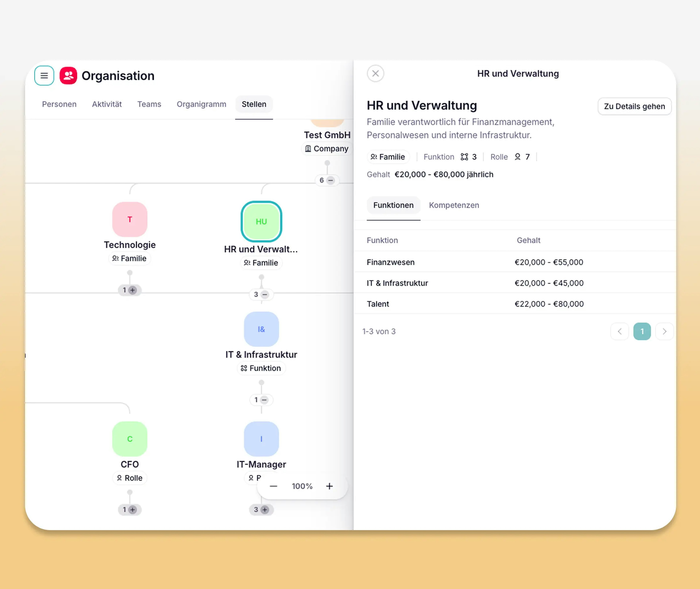The height and width of the screenshot is (589, 700).
Task: Collapse HR und Verwaltung's 3 children
Action: point(265,294)
